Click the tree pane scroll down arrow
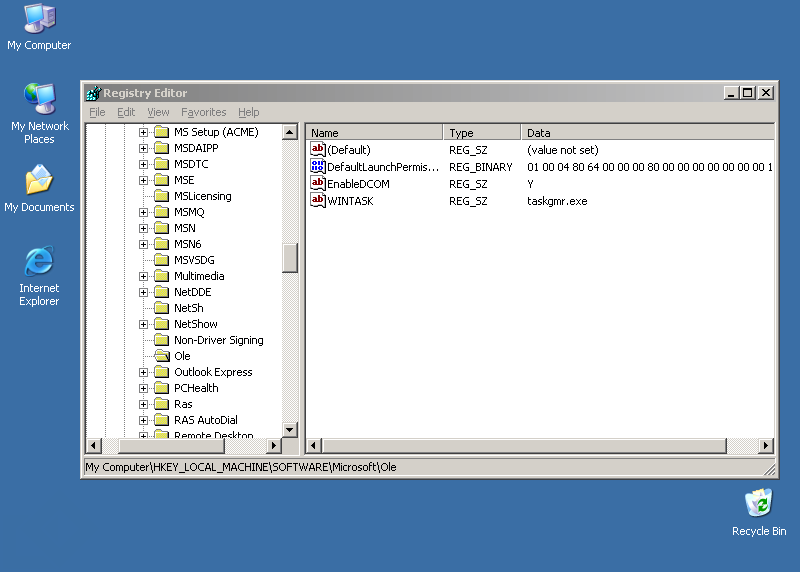Viewport: 800px width, 572px height. (x=289, y=429)
